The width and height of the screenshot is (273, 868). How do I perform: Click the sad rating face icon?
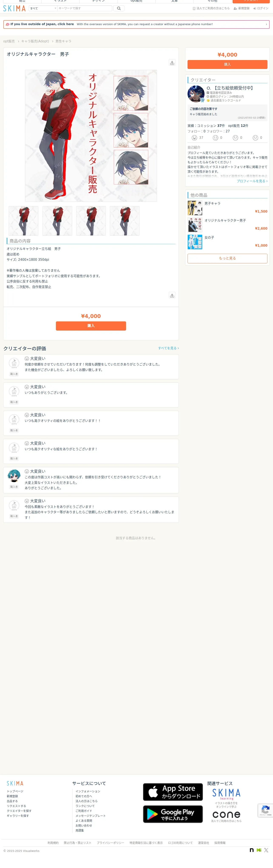click(x=256, y=138)
